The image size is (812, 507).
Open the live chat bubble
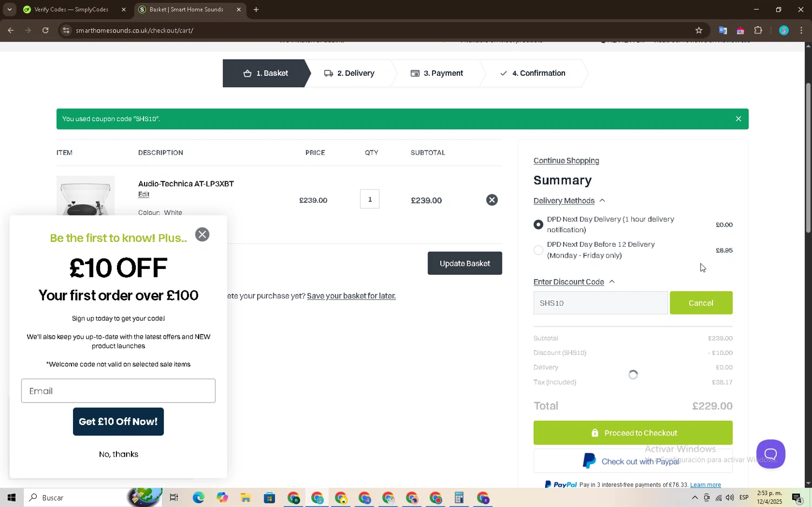(770, 454)
